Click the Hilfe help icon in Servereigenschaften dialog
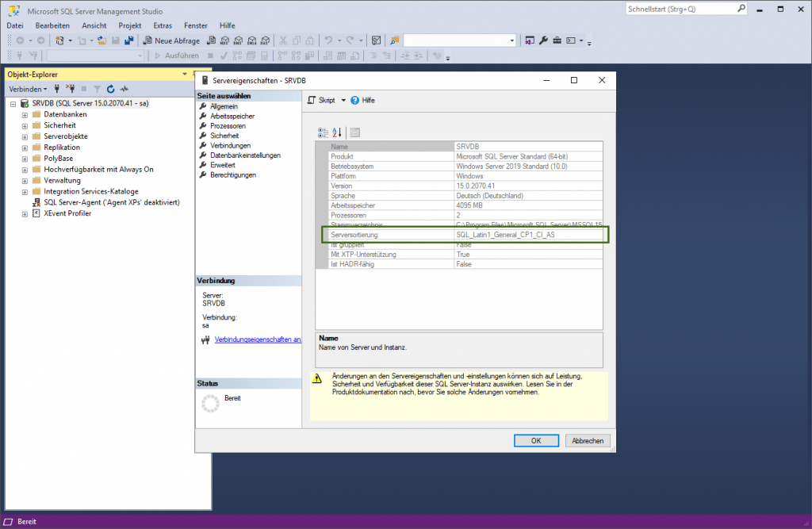Viewport: 812px width, 529px height. click(x=354, y=100)
